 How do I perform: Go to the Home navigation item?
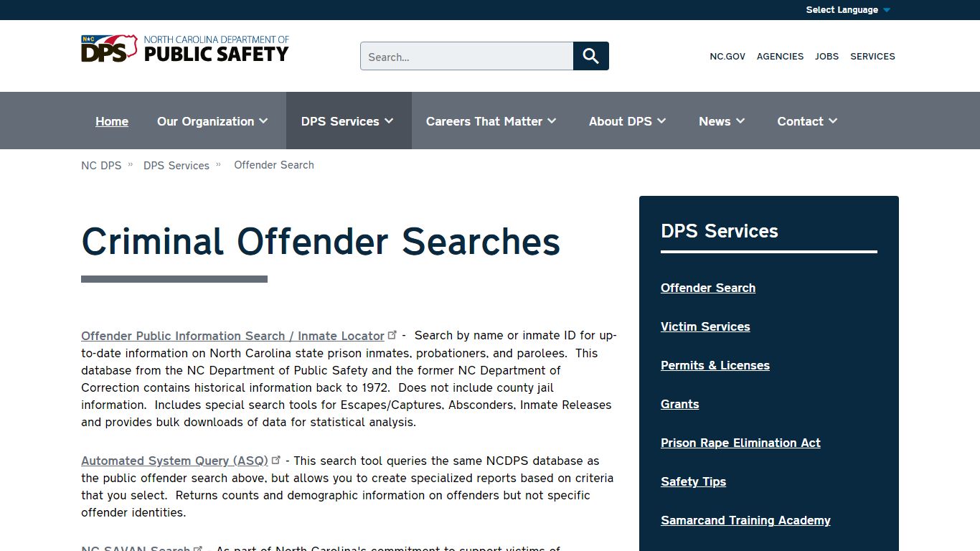[x=112, y=121]
